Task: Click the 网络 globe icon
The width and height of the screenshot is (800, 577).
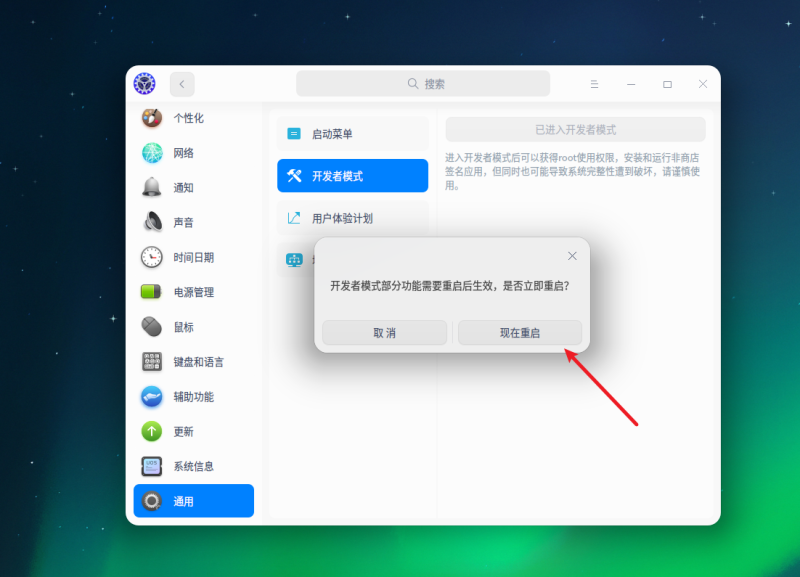Action: (152, 153)
